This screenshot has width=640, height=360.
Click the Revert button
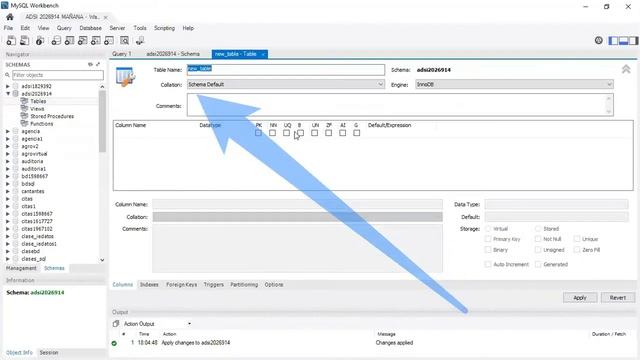point(618,298)
